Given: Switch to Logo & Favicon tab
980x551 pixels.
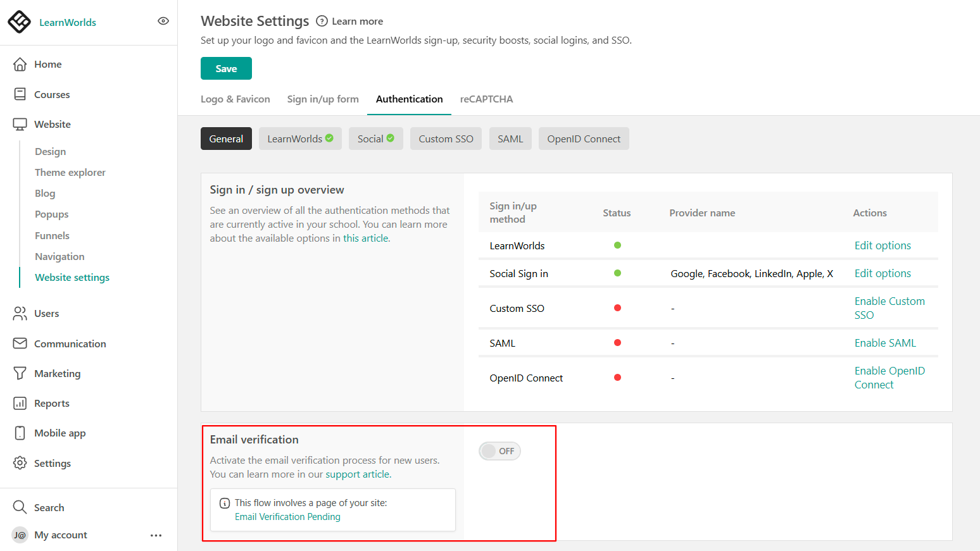Looking at the screenshot, I should click(x=236, y=99).
